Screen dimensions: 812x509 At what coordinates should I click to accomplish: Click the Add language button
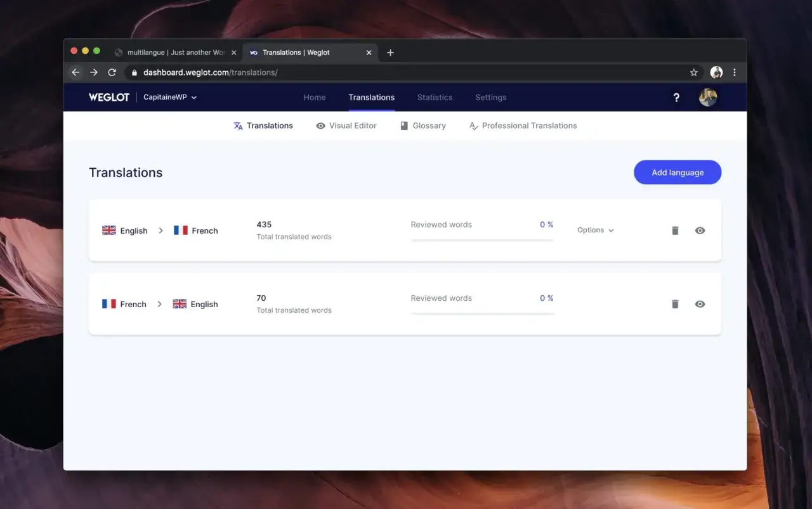678,172
